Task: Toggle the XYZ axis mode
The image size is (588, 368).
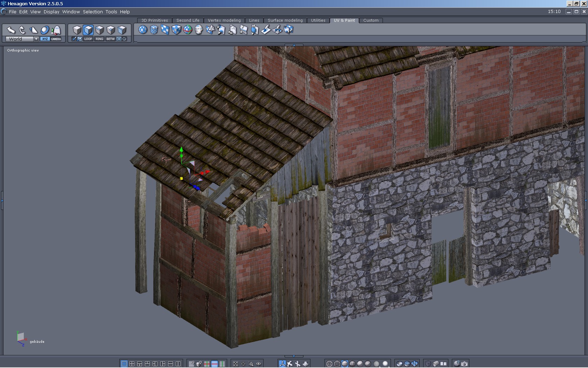Action: pos(45,39)
